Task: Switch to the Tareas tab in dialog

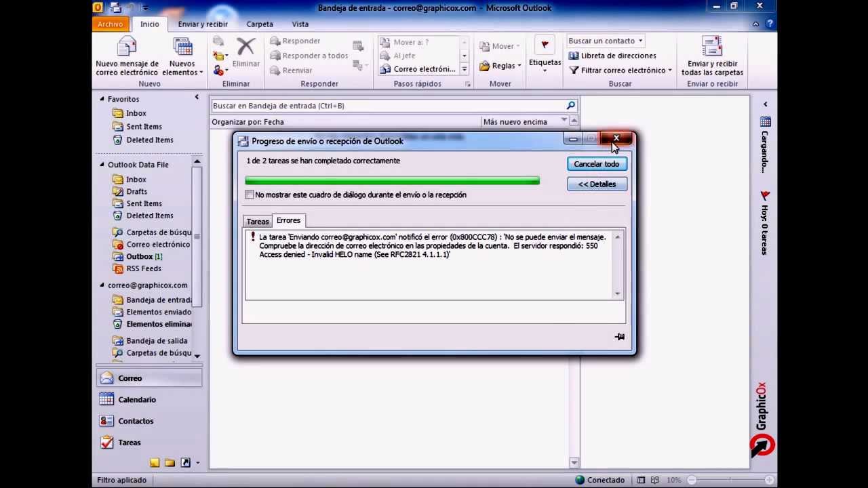Action: click(x=258, y=222)
